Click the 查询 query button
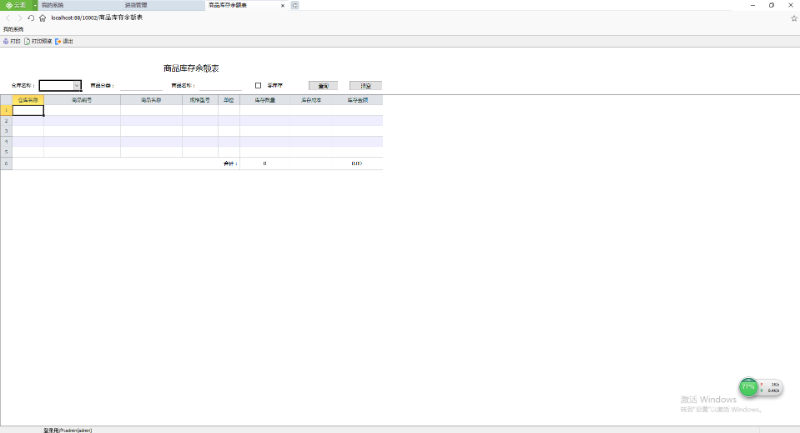Image resolution: width=800 pixels, height=433 pixels. 324,85
